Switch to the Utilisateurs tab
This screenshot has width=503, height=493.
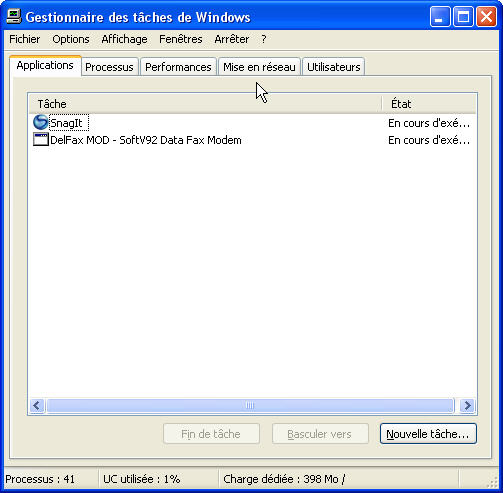tap(334, 67)
